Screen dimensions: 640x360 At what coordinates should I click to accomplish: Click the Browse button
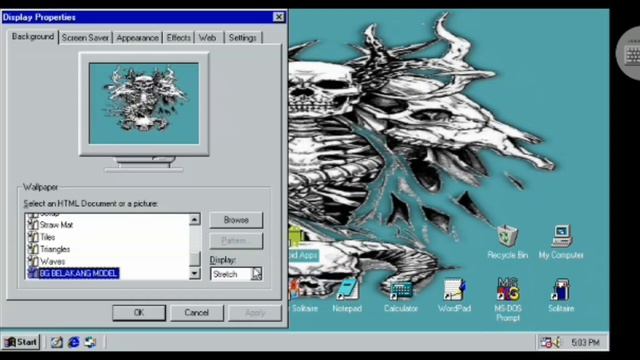coord(236,220)
